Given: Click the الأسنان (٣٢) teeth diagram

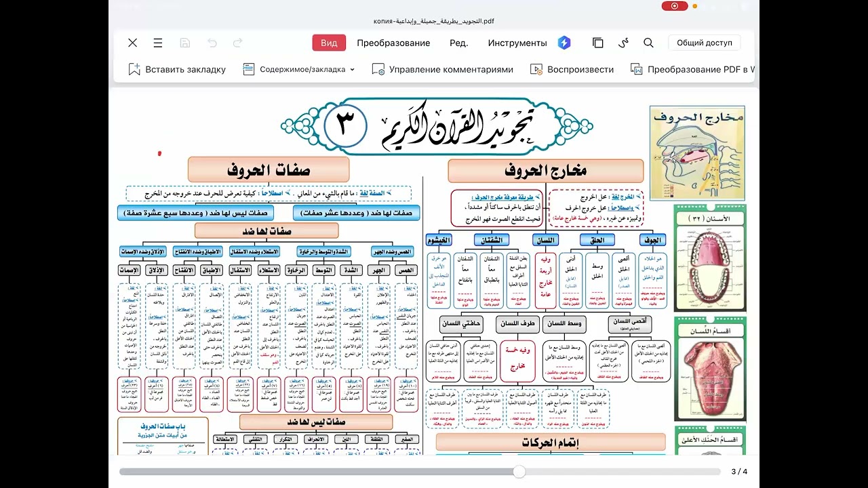Looking at the screenshot, I should tap(710, 258).
